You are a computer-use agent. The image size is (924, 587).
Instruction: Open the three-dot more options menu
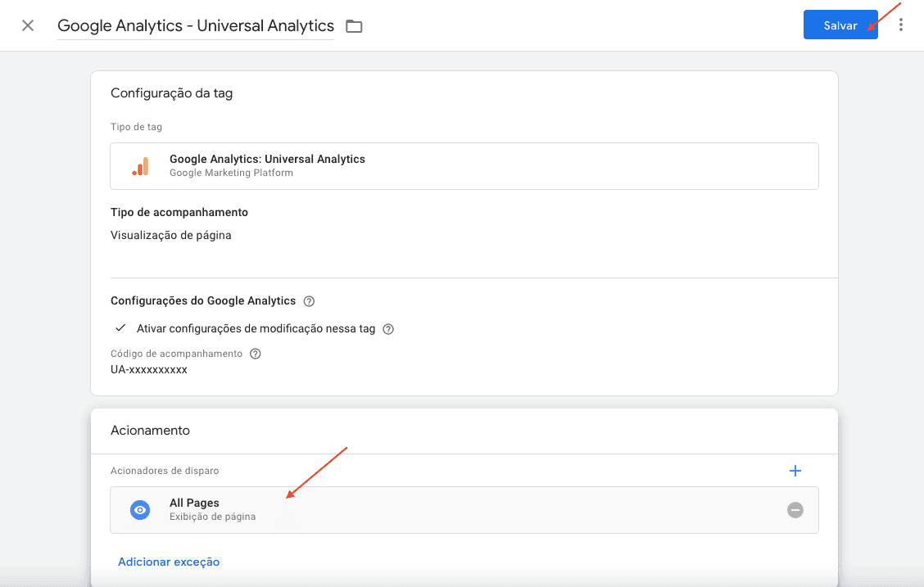900,25
